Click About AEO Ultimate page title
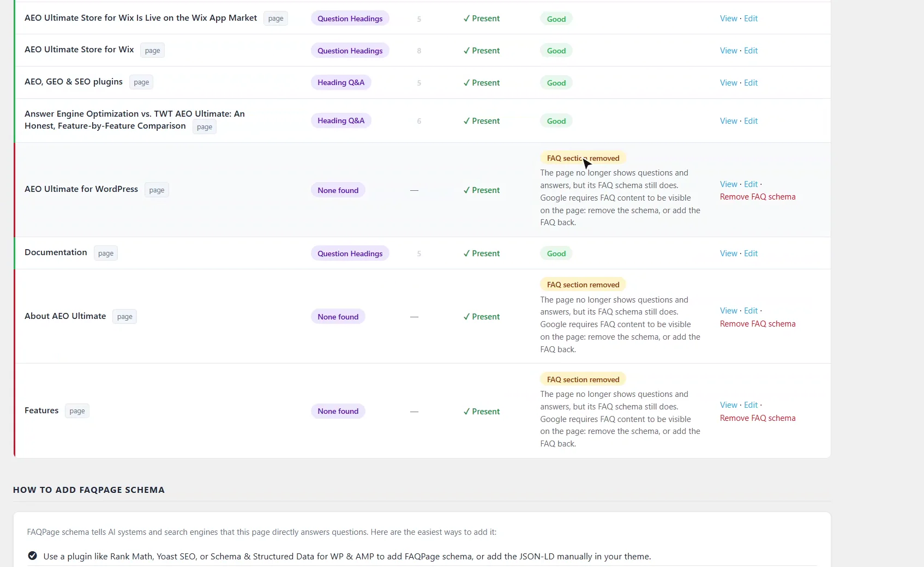The height and width of the screenshot is (567, 924). coord(65,316)
